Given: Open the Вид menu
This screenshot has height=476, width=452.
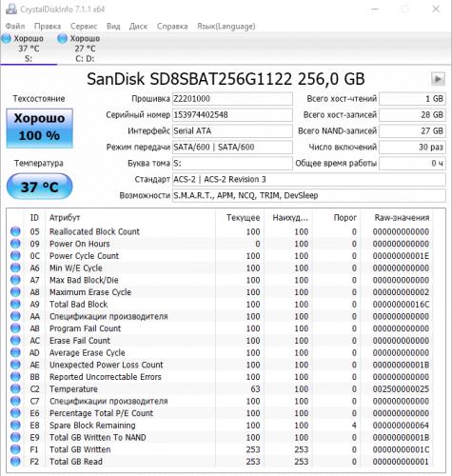Looking at the screenshot, I should 113,26.
